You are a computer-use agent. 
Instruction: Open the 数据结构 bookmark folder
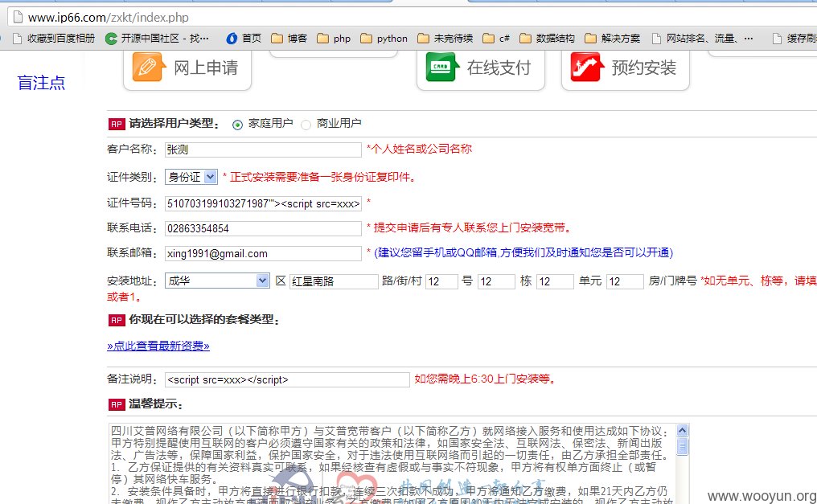click(547, 38)
